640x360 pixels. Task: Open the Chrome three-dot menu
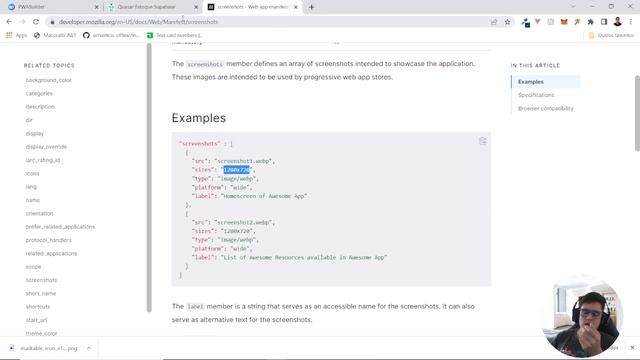(x=631, y=22)
